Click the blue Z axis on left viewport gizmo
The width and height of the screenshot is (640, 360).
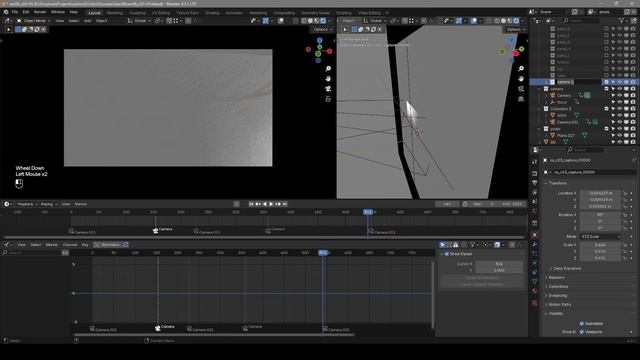320,40
